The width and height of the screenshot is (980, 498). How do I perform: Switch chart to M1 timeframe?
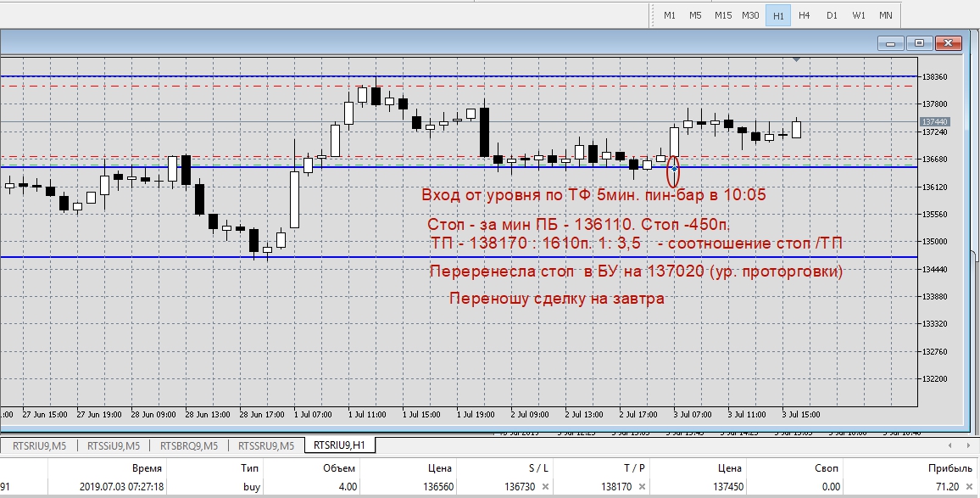click(670, 15)
